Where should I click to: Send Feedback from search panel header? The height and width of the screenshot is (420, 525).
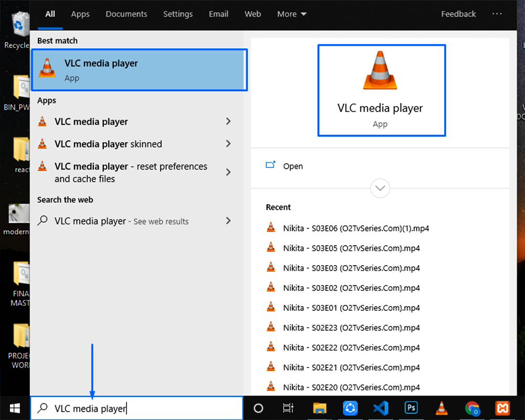pyautogui.click(x=458, y=14)
